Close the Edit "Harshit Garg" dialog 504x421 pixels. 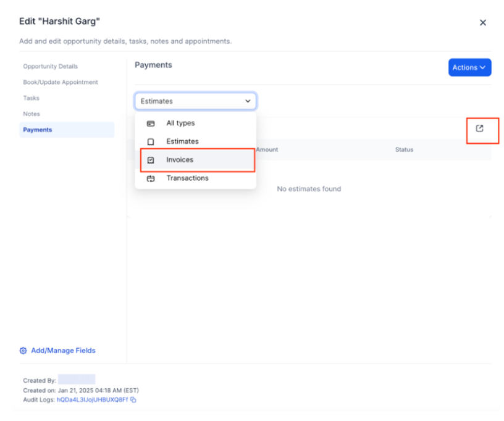coord(482,23)
